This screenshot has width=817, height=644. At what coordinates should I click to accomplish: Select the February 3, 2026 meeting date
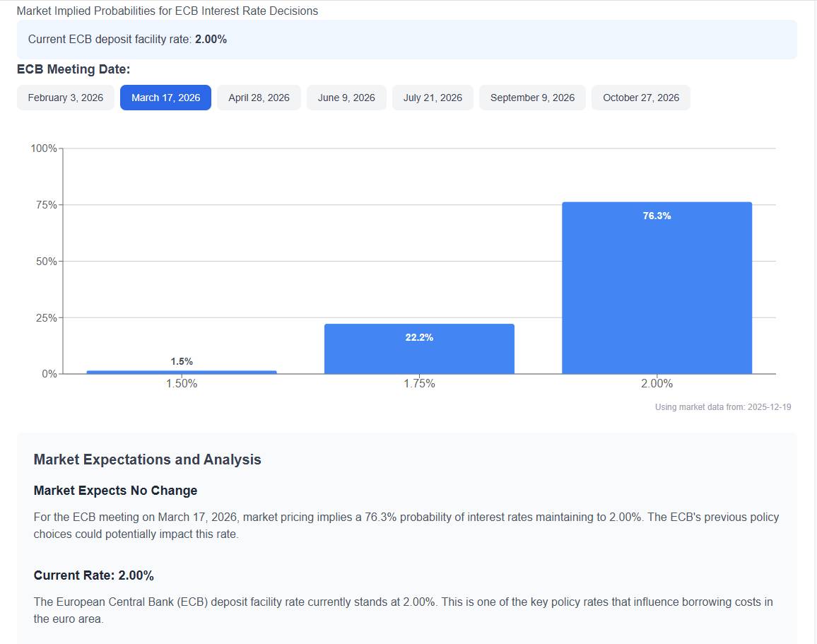(x=66, y=98)
